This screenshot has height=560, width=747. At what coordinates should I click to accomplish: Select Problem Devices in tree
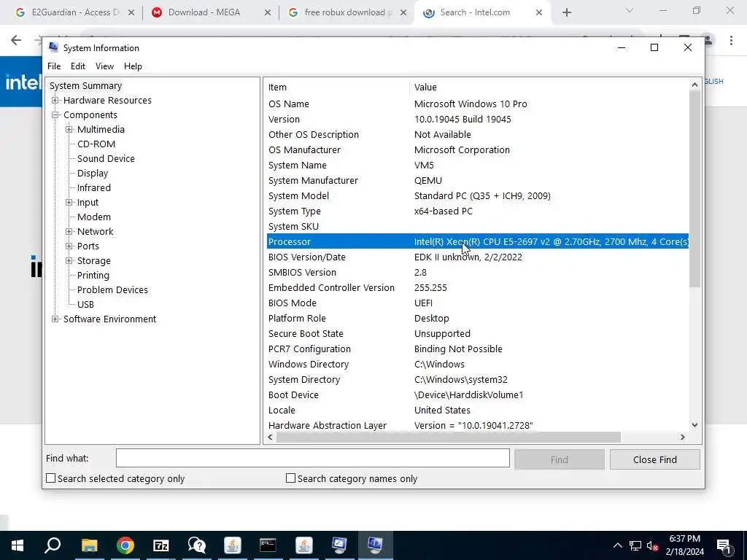[112, 290]
